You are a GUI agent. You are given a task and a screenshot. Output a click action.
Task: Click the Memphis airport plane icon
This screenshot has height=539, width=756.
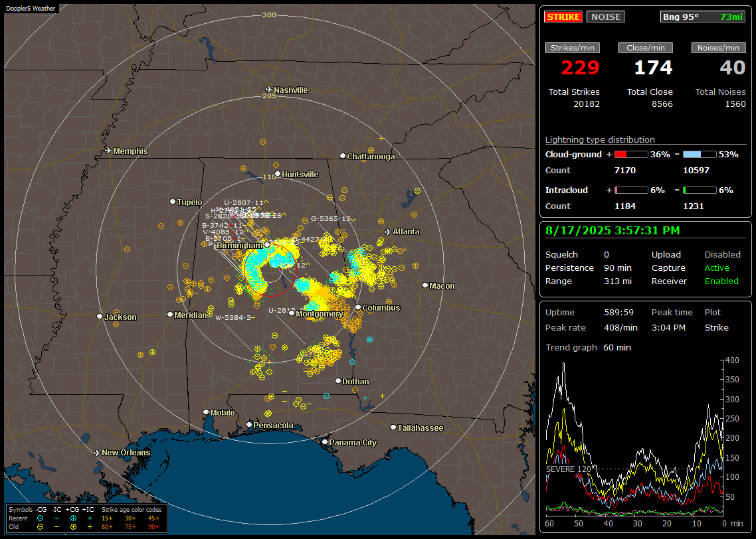tap(108, 151)
